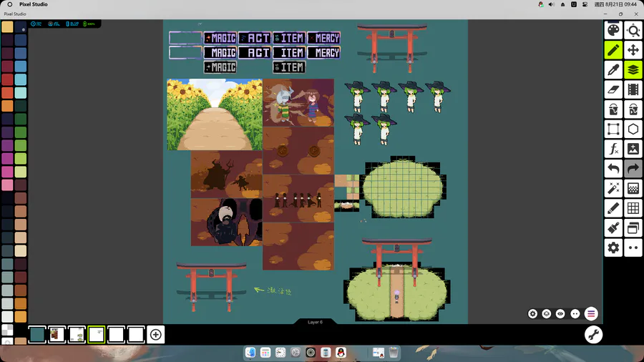Open the two-dot layer options icon
Viewport: 644px width, 362px height.
click(x=575, y=314)
